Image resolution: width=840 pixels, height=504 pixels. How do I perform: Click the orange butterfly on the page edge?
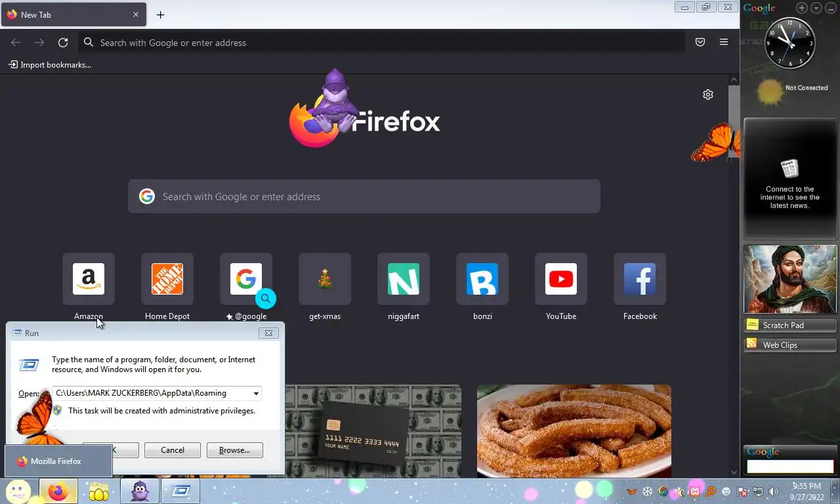click(x=715, y=142)
